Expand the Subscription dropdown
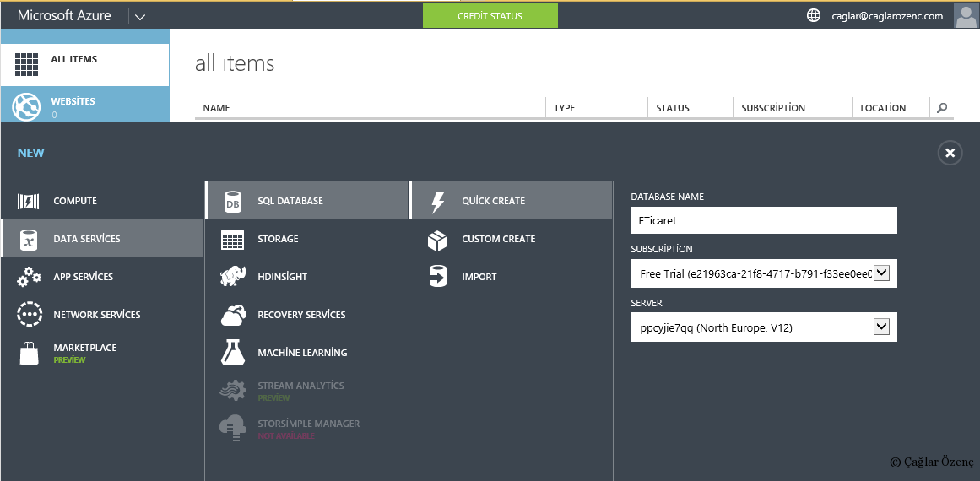The image size is (980, 481). point(881,273)
